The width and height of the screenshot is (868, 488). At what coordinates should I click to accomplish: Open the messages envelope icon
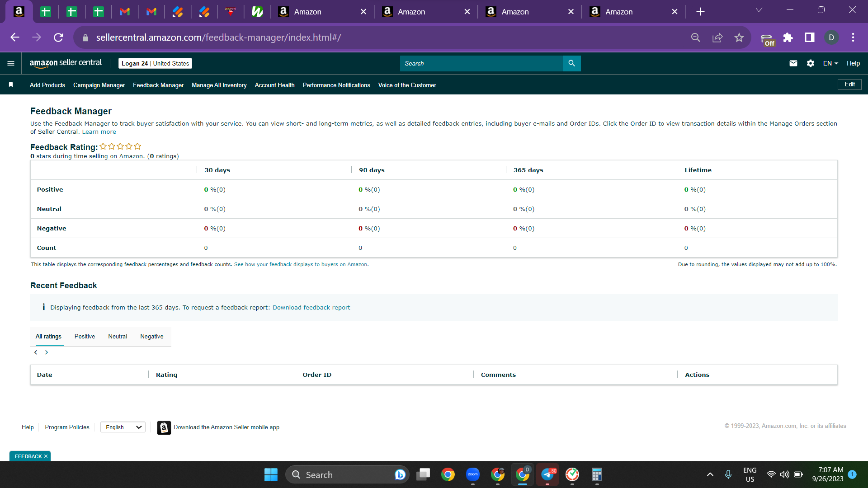pyautogui.click(x=793, y=63)
